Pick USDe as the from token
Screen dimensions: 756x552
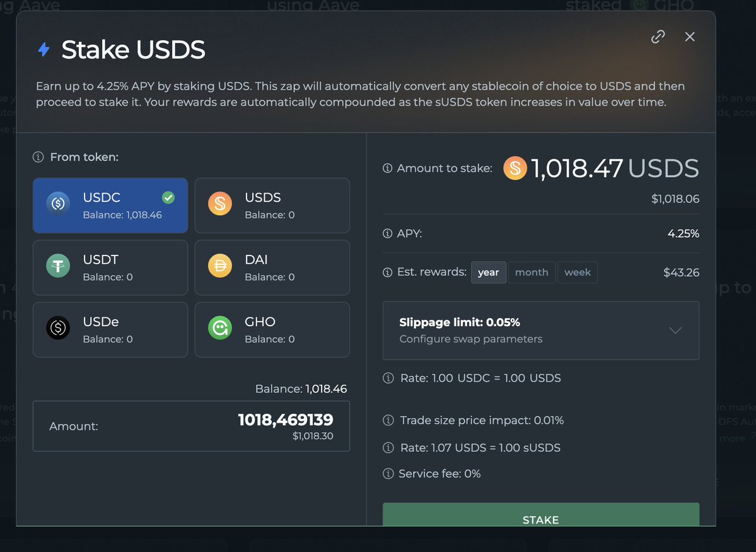coord(110,329)
